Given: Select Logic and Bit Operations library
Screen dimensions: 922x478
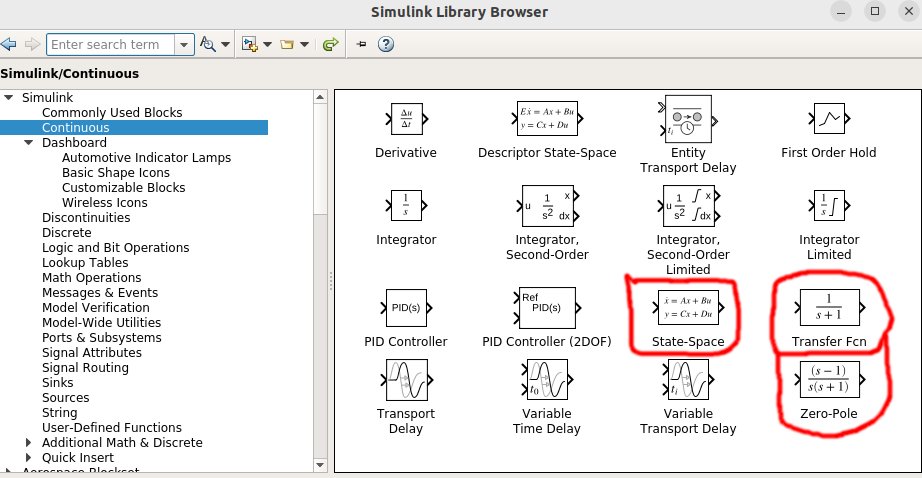Looking at the screenshot, I should tap(115, 248).
